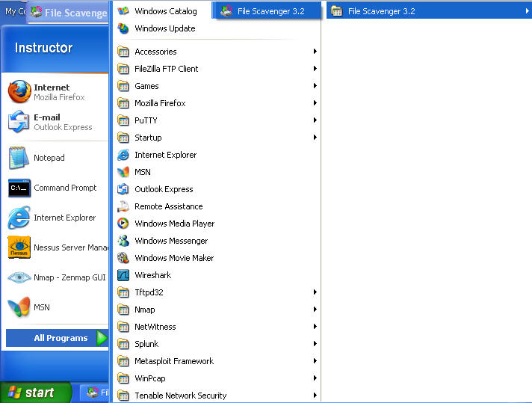This screenshot has height=403, width=532.
Task: Open the FileZilla FTP Client folder
Action: click(217, 69)
